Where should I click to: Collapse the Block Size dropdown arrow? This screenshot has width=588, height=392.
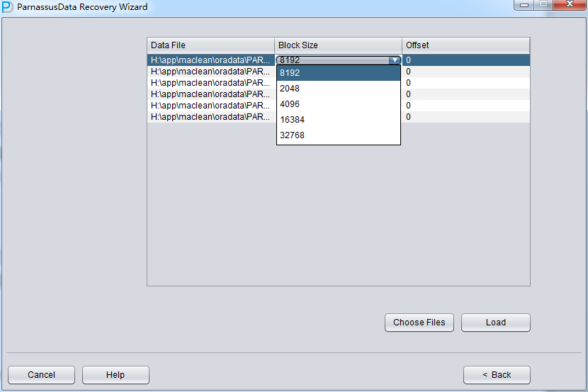[395, 60]
